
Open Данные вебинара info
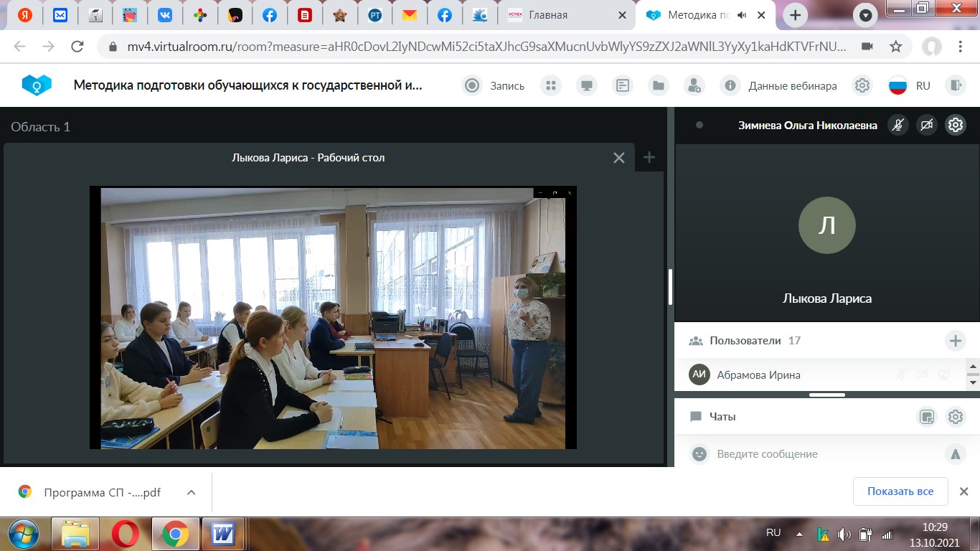pyautogui.click(x=779, y=85)
